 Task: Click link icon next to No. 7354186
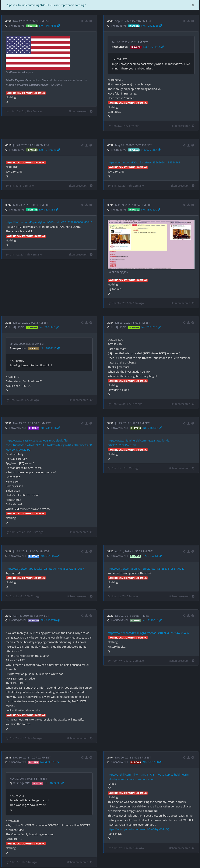[59, 428]
